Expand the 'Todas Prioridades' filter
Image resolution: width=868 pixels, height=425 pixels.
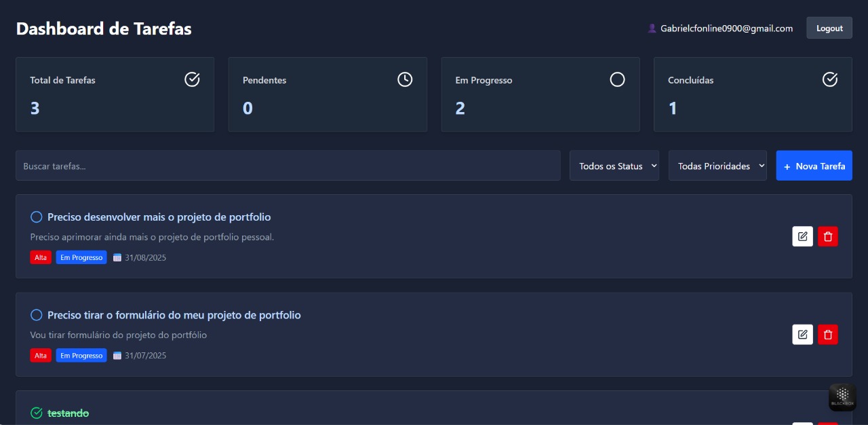pyautogui.click(x=717, y=166)
